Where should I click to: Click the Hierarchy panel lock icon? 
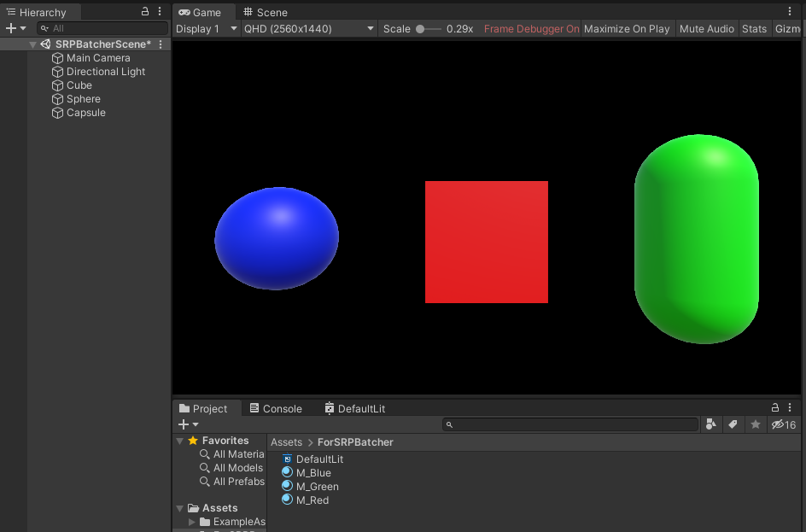pyautogui.click(x=145, y=11)
